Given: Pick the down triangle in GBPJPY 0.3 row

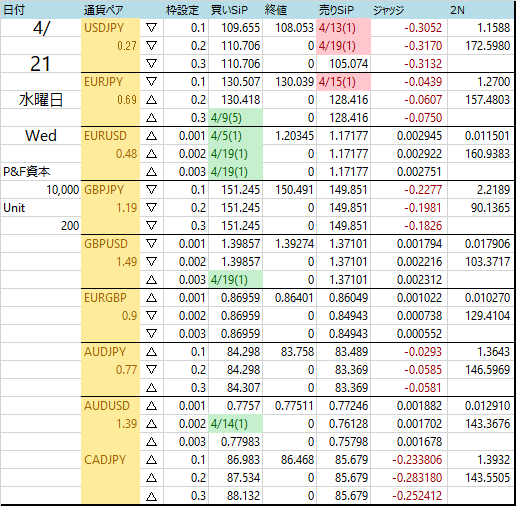Looking at the screenshot, I should coord(152,226).
